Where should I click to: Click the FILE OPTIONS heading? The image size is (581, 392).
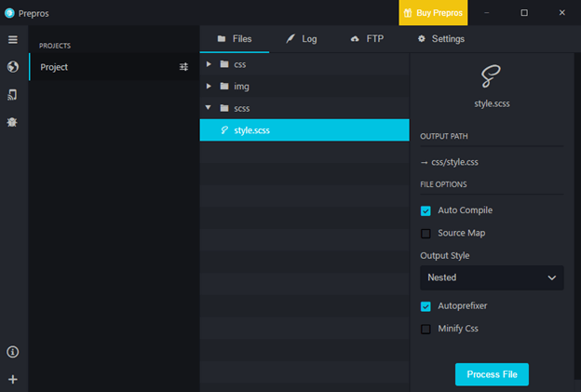click(x=443, y=184)
